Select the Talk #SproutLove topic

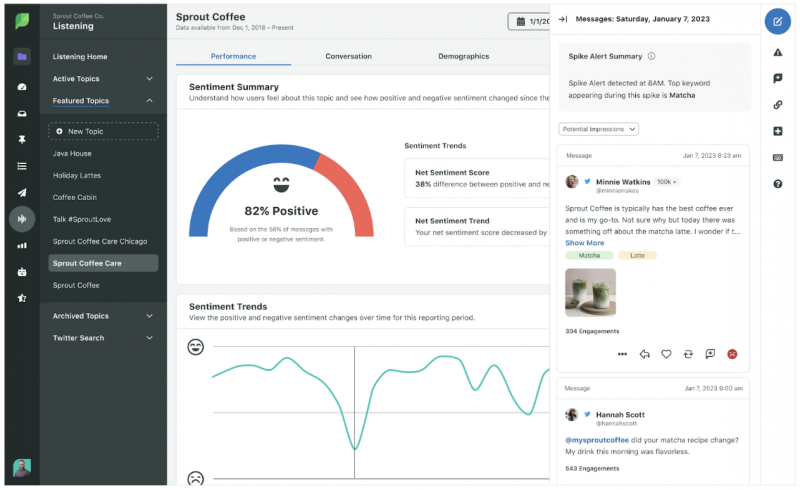coord(82,219)
